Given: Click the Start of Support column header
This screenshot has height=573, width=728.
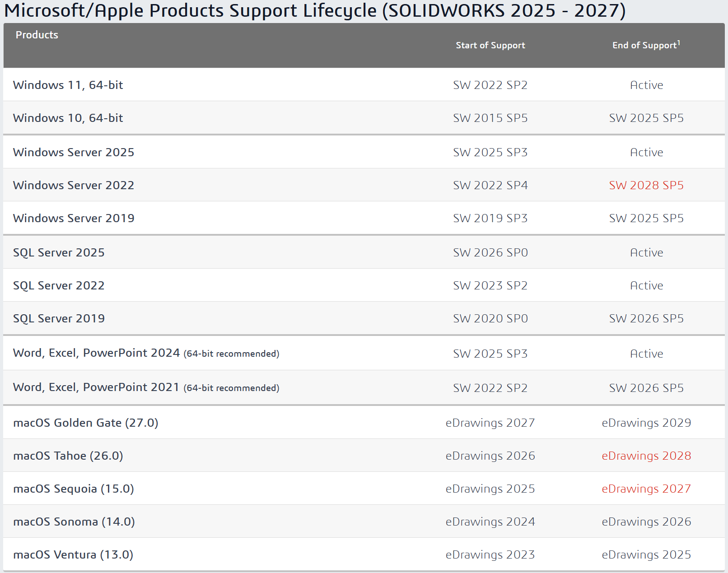Looking at the screenshot, I should pos(490,45).
